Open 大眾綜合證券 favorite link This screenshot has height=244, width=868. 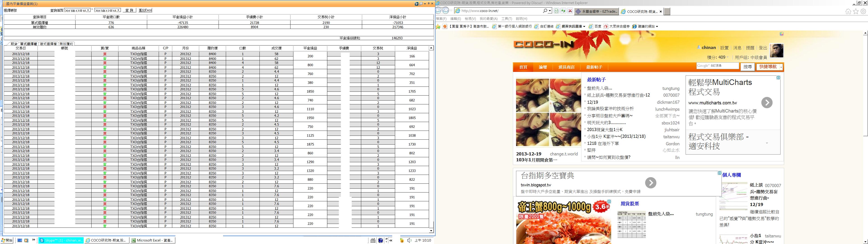(x=617, y=26)
